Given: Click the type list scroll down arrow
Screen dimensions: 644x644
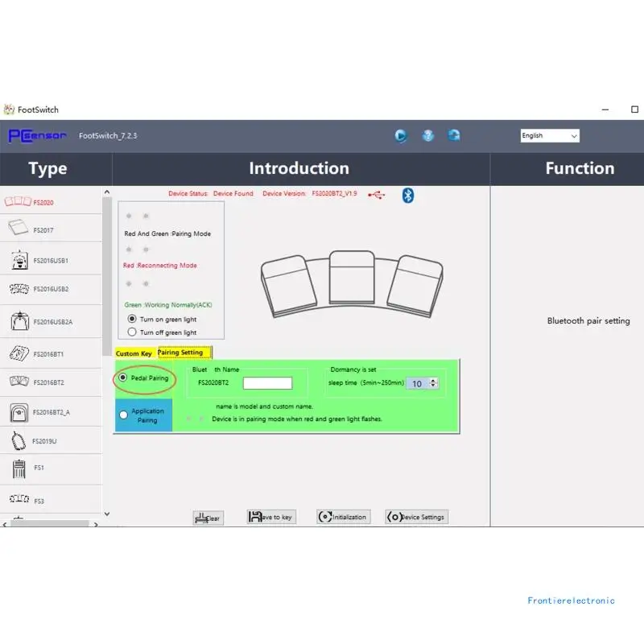Looking at the screenshot, I should point(107,514).
